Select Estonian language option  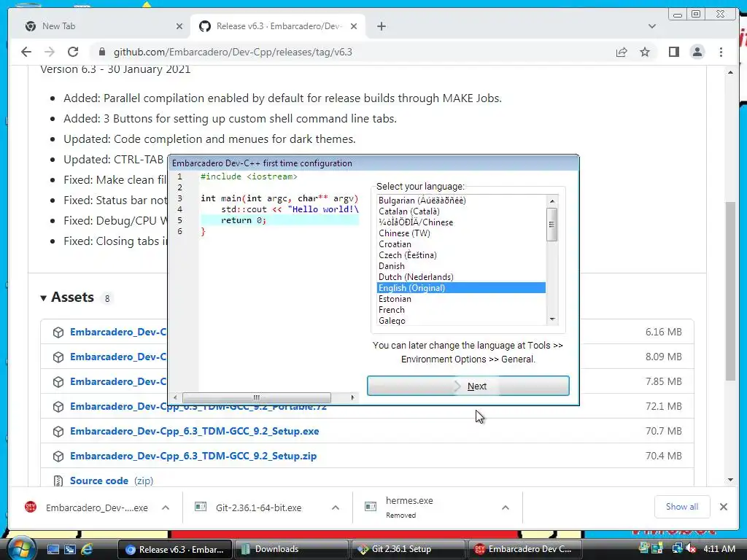click(395, 298)
